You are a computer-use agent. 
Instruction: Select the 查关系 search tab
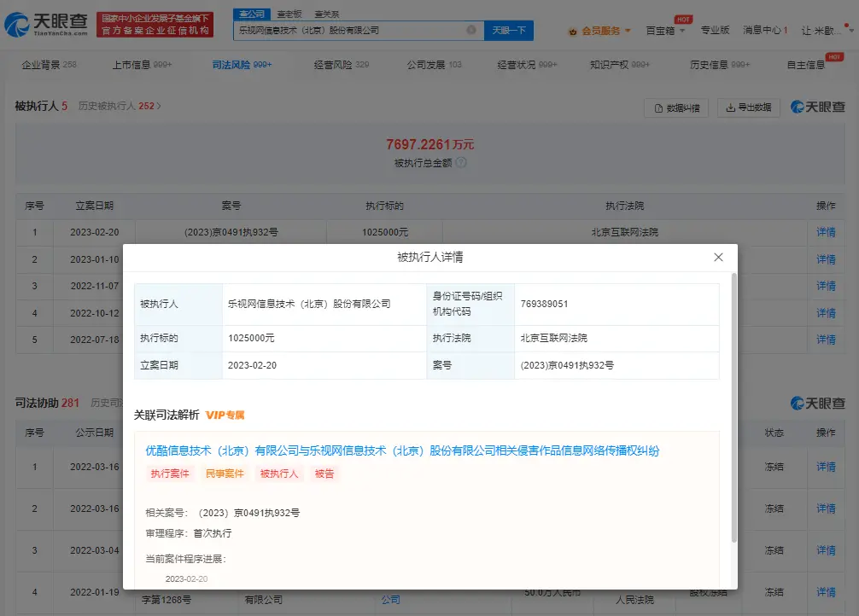click(326, 14)
